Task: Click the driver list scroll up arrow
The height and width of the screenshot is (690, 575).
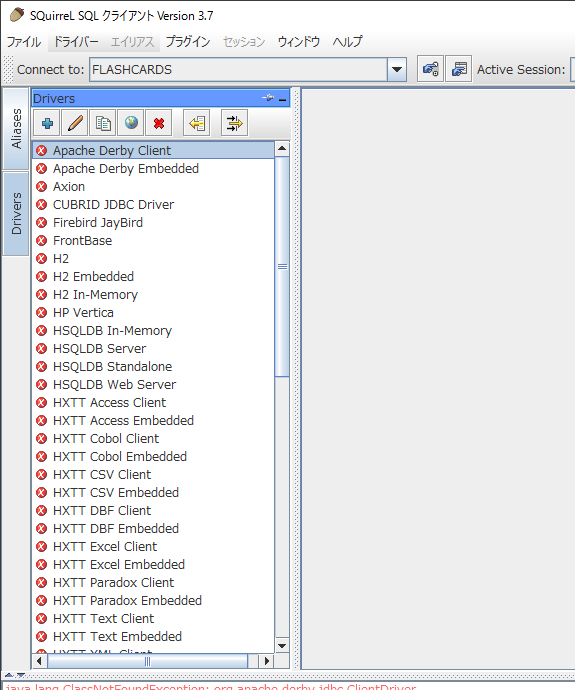Action: click(x=282, y=148)
